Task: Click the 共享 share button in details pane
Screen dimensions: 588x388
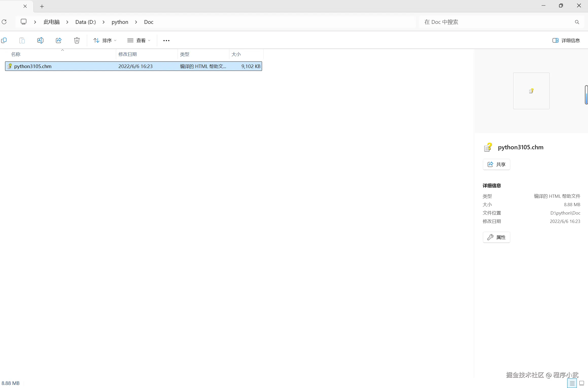Action: [496, 164]
